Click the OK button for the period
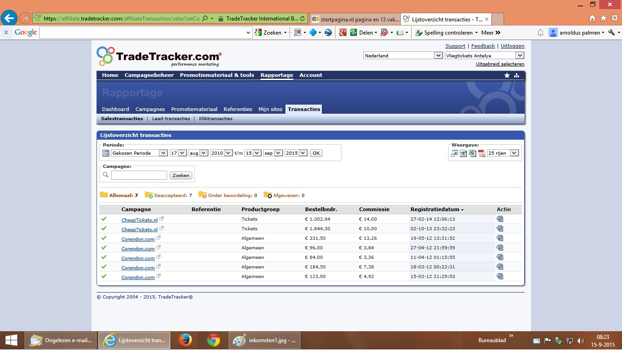The width and height of the screenshot is (622, 364). pyautogui.click(x=316, y=153)
